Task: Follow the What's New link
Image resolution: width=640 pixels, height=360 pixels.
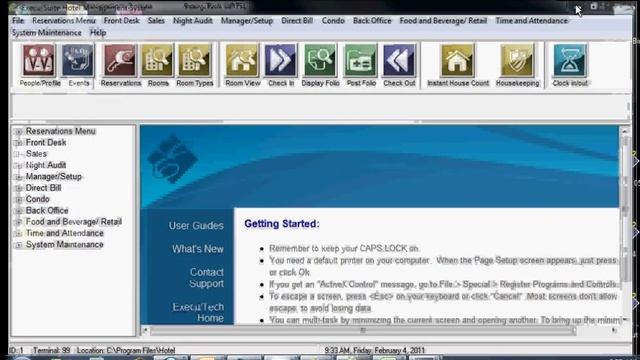Action: pyautogui.click(x=198, y=249)
